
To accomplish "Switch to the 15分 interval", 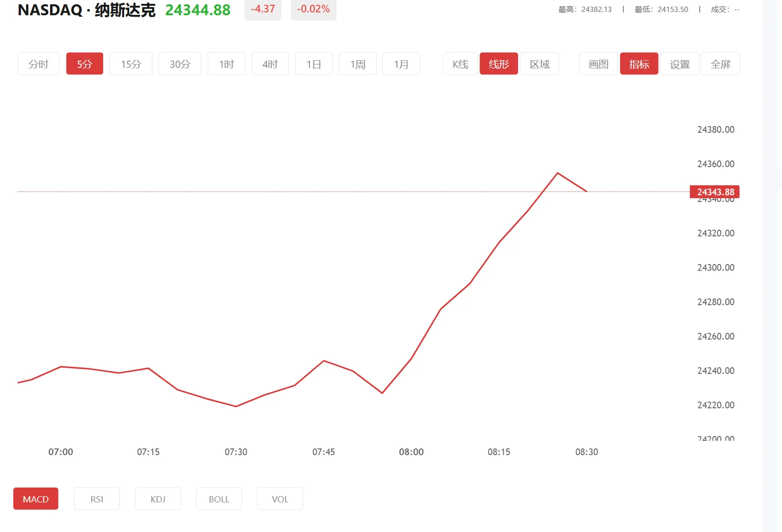I will 130,64.
